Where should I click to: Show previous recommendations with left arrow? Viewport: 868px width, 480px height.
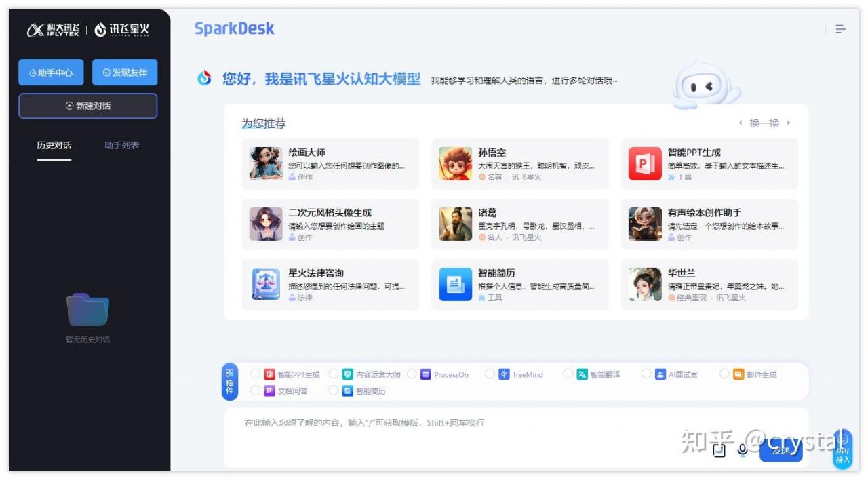[x=741, y=123]
